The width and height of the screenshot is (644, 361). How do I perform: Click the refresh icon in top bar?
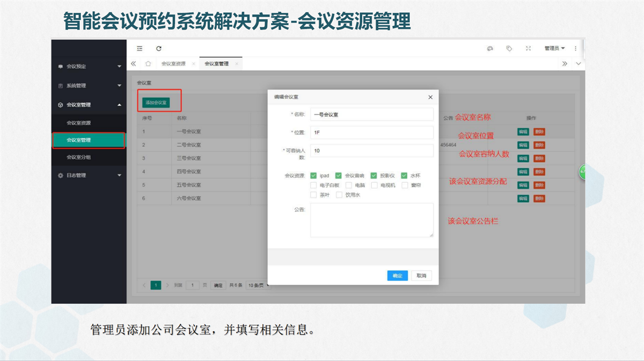[159, 48]
